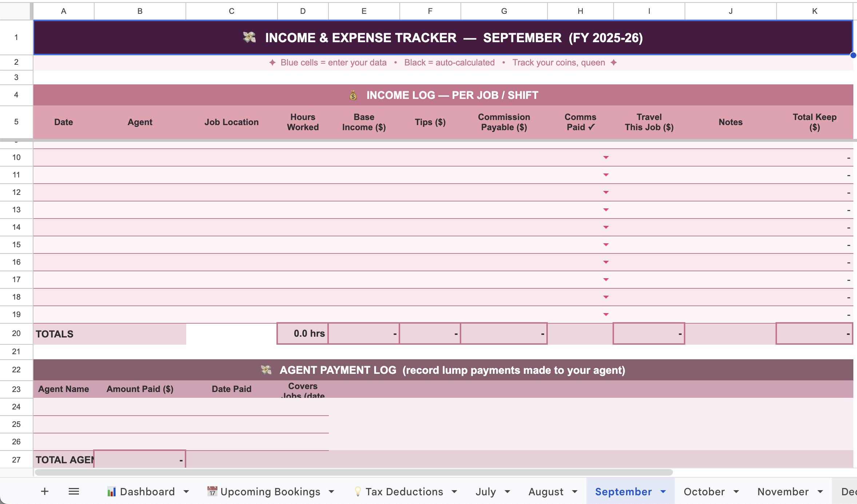Switch to the July sheet tab
Image resolution: width=857 pixels, height=504 pixels.
pyautogui.click(x=486, y=492)
